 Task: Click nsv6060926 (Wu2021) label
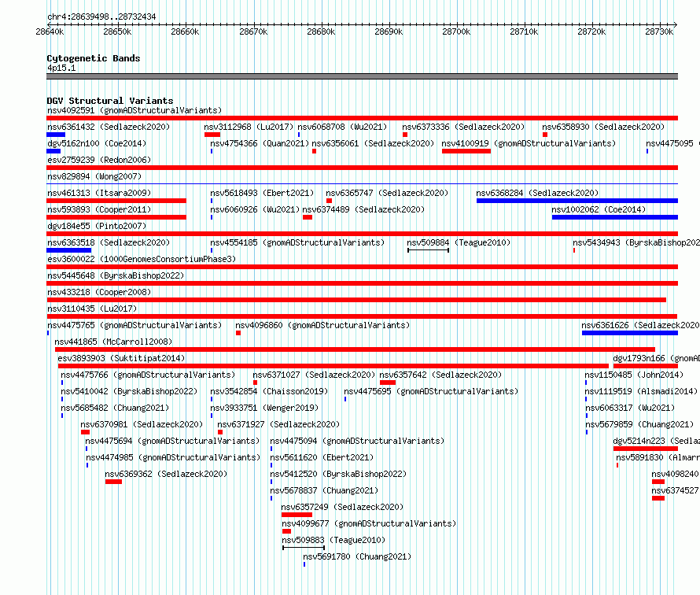coord(255,209)
